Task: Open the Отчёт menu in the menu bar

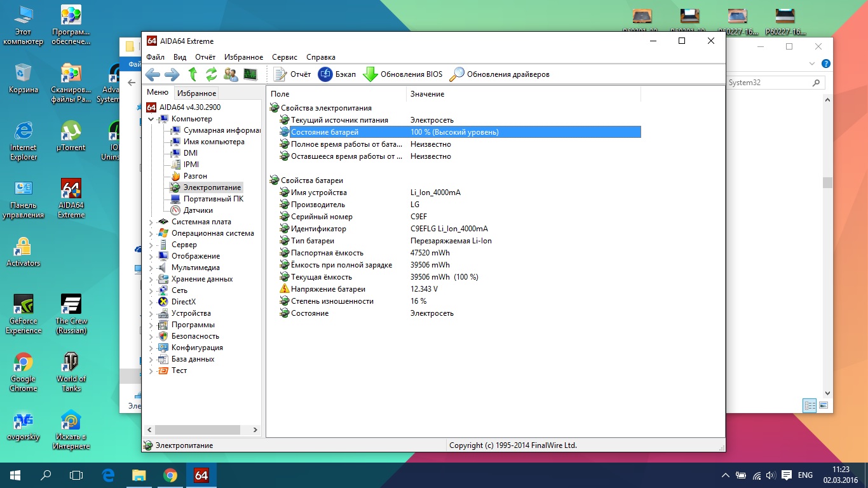Action: (205, 57)
